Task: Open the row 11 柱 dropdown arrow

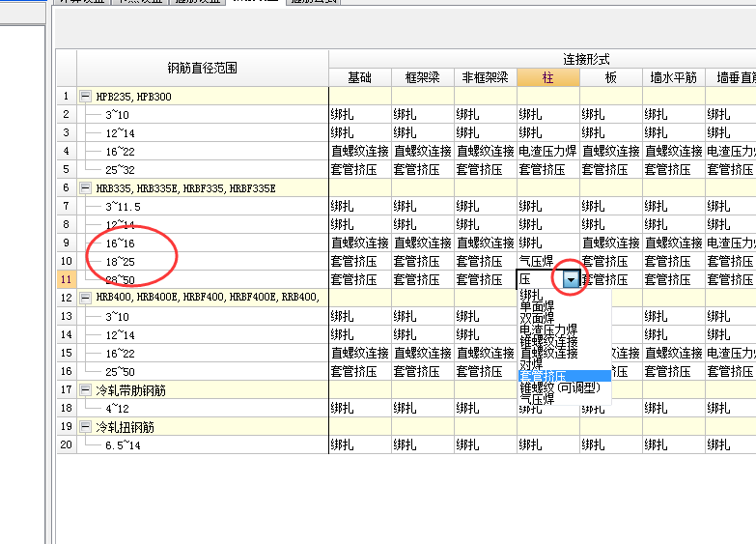Action: (571, 279)
